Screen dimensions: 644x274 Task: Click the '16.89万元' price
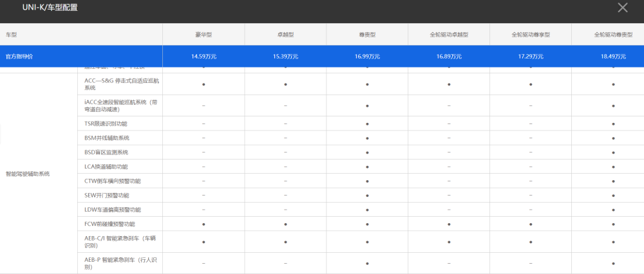pyautogui.click(x=449, y=57)
